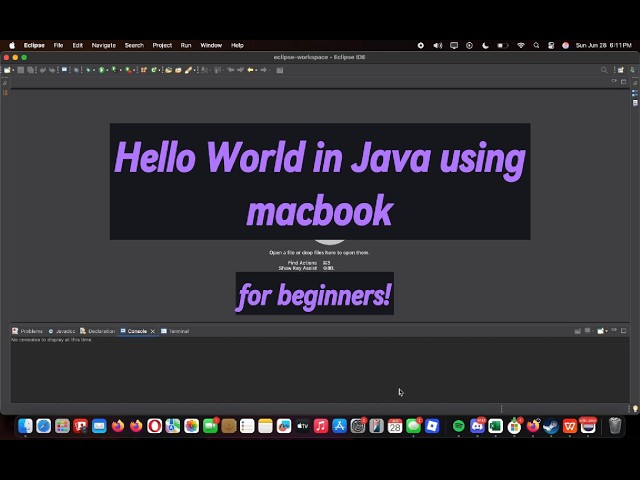Viewport: 640px width, 480px height.
Task: Close the Console tab
Action: point(153,331)
